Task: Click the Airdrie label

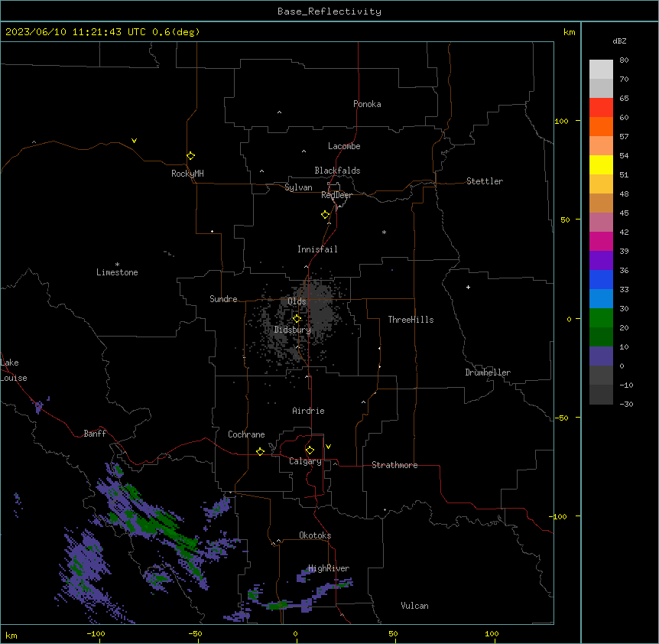Action: click(x=308, y=411)
